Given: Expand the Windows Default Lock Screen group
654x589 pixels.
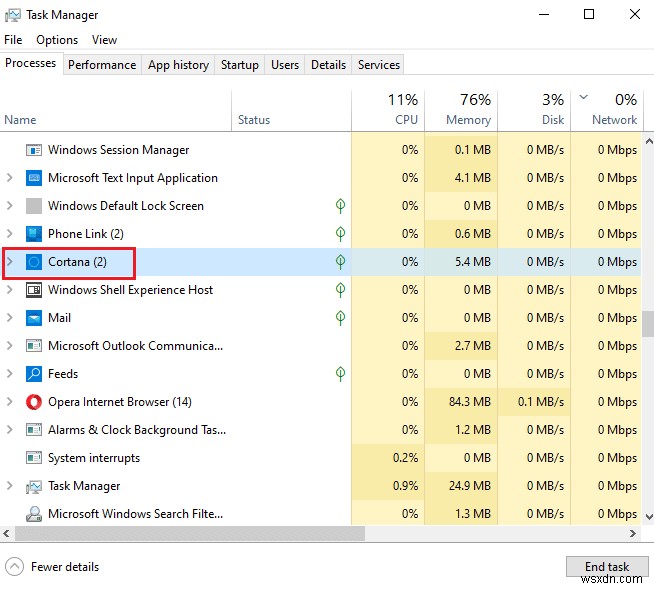Looking at the screenshot, I should [x=10, y=206].
